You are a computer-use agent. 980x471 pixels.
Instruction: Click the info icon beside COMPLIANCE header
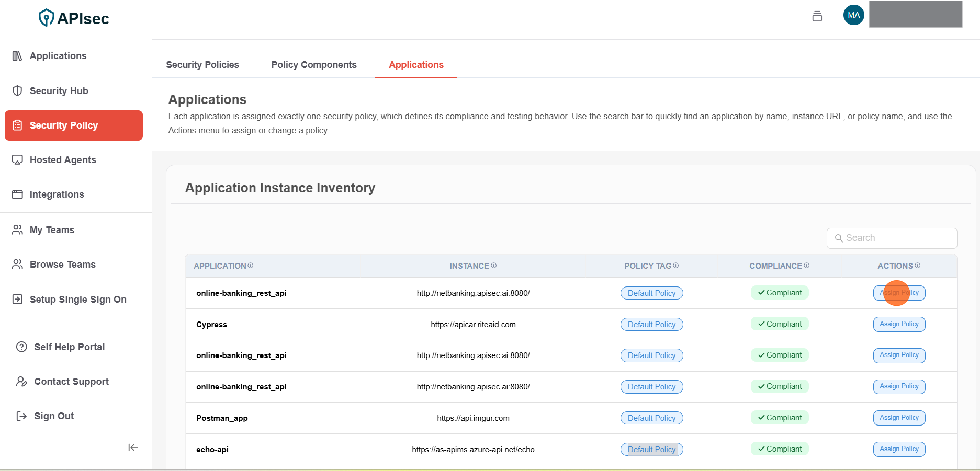tap(807, 266)
